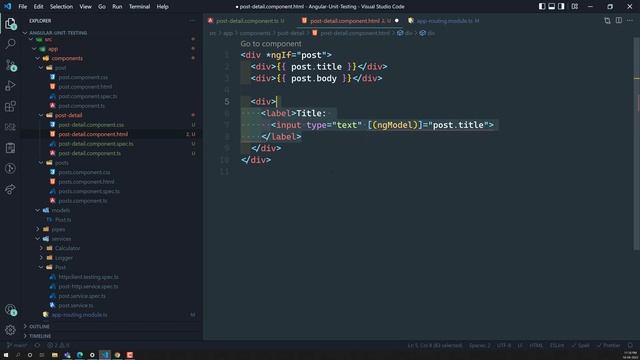
Task: Click the synchronize changes icon in status bar
Action: tap(37, 345)
